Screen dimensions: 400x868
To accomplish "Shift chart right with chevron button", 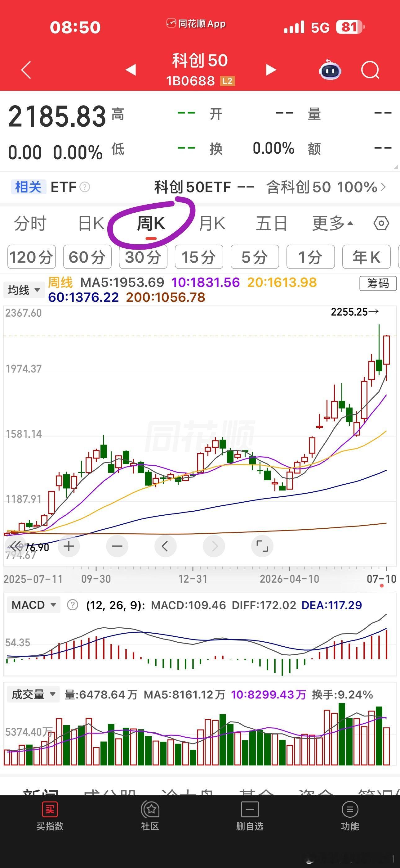I will coord(214,546).
